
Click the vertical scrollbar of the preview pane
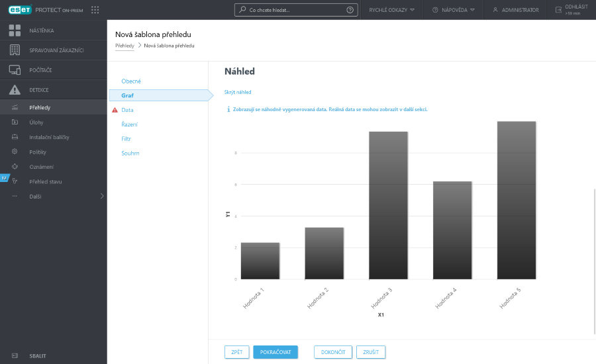(595, 261)
